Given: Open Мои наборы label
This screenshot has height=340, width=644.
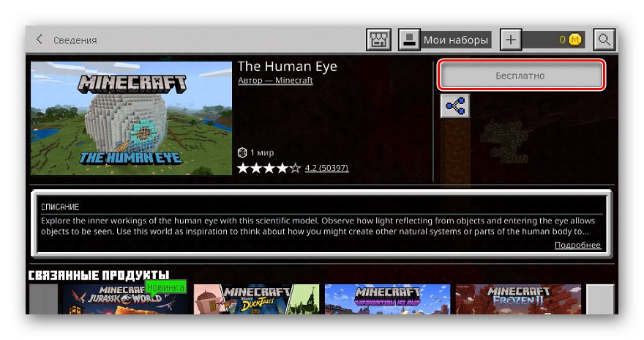Looking at the screenshot, I should [455, 40].
